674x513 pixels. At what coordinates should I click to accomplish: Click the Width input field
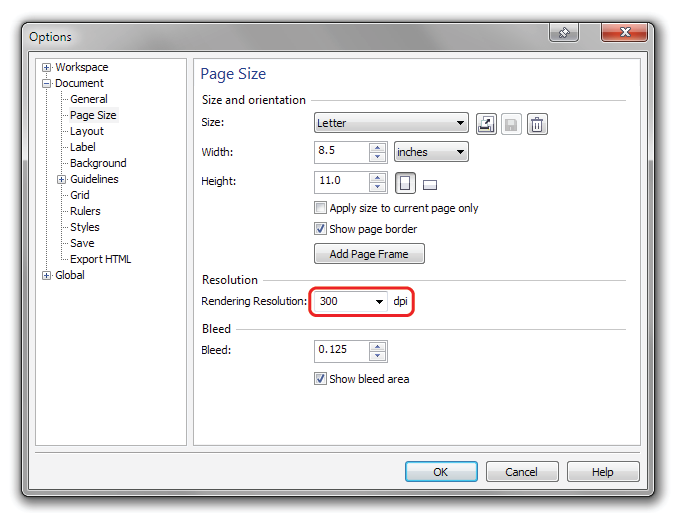click(342, 152)
